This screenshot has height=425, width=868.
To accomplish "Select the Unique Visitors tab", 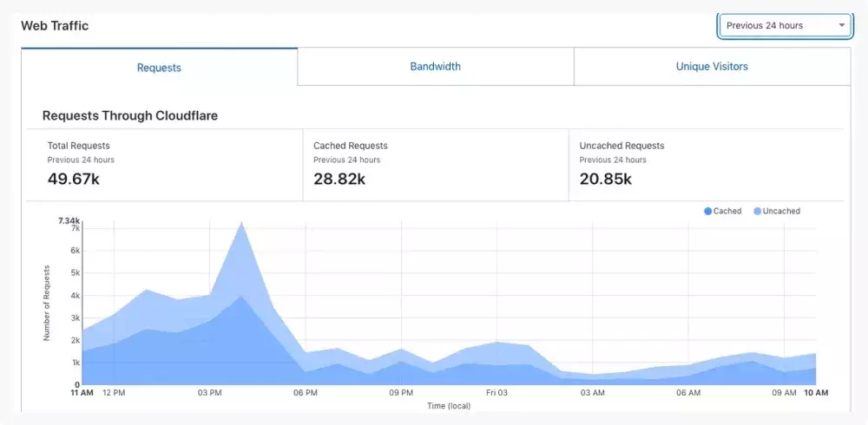I will (712, 67).
